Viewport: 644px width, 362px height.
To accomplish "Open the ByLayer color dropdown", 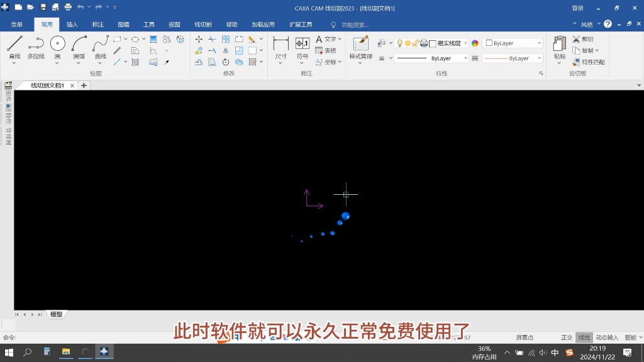I will (540, 43).
